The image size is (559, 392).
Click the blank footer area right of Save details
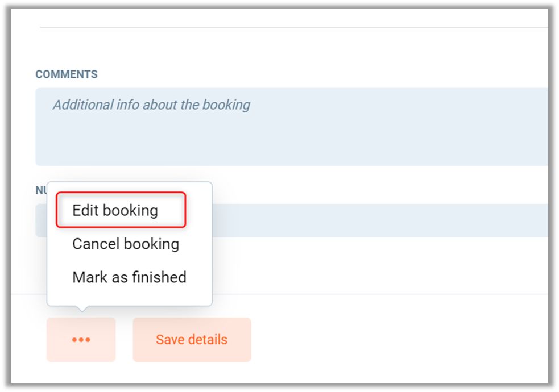coord(398,340)
